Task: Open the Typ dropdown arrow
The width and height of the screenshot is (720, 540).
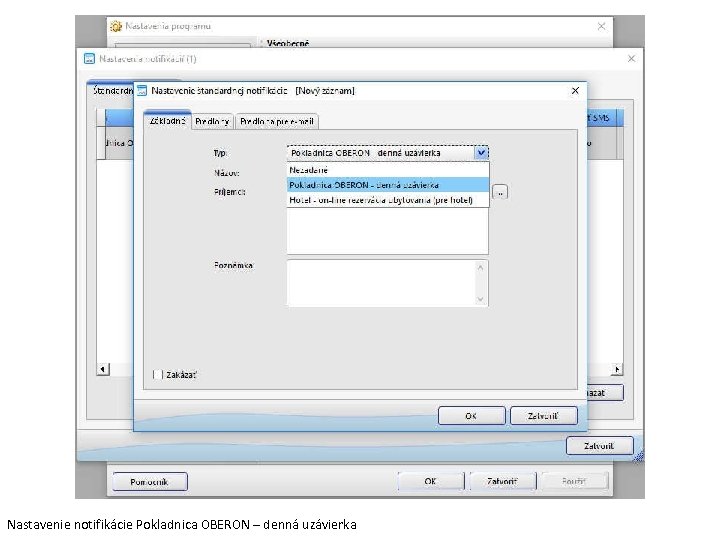Action: (481, 153)
